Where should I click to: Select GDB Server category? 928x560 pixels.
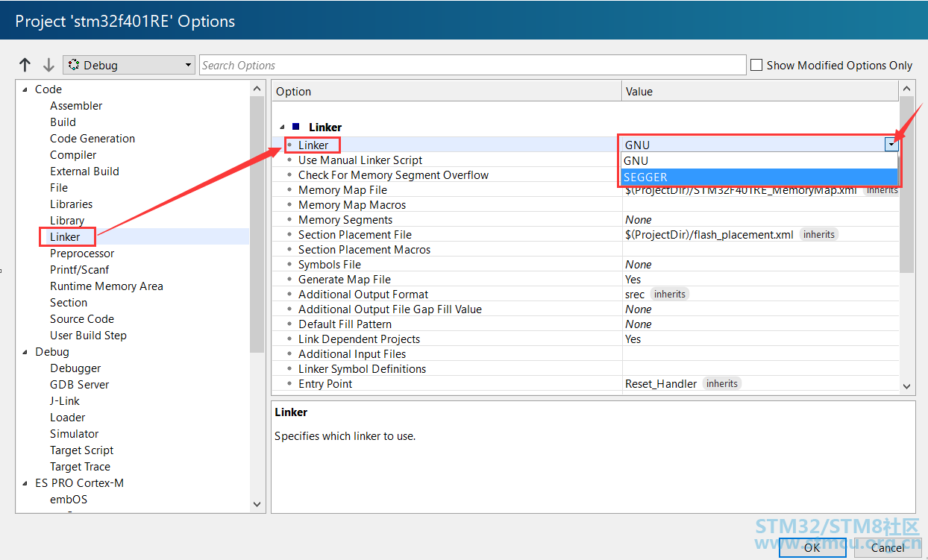[79, 385]
